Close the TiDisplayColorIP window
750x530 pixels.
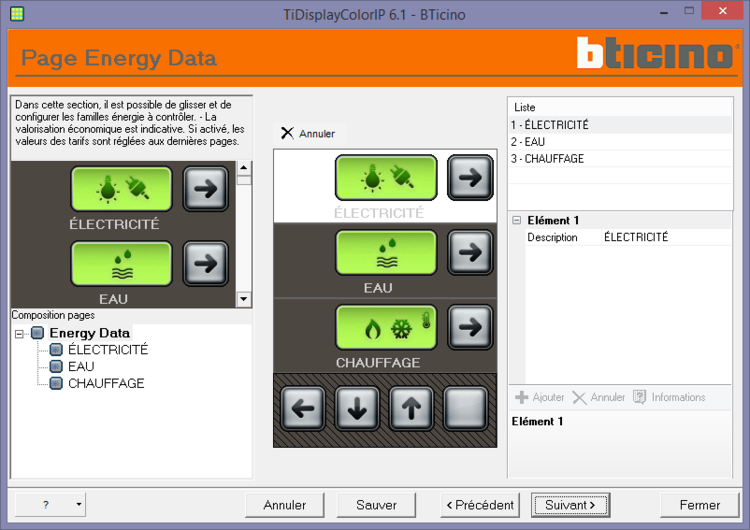click(x=722, y=11)
